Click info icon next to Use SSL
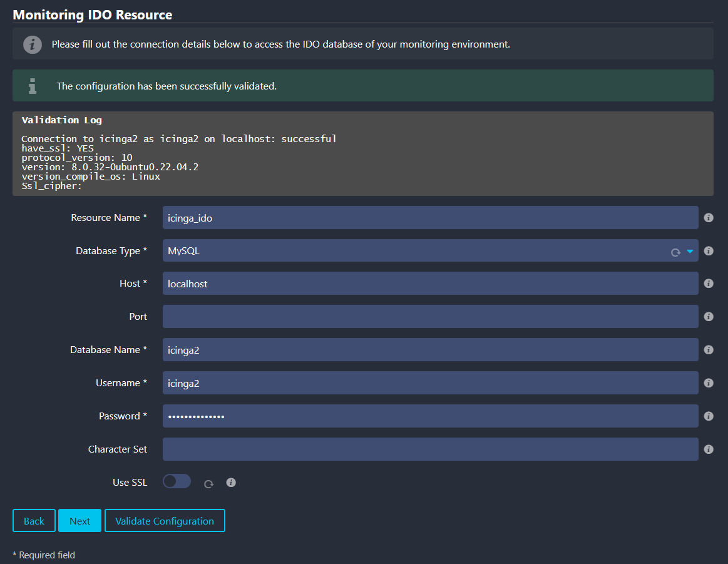 pos(231,483)
